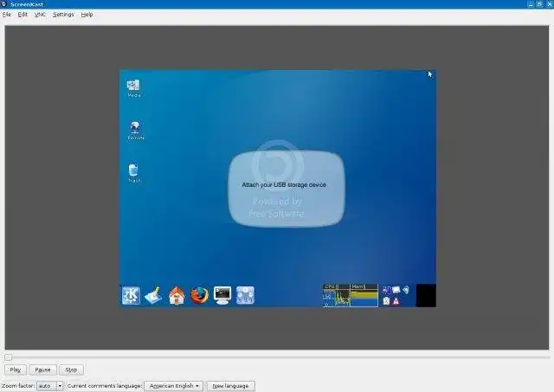
Task: Click the CPU load graph monitor
Action: (336, 295)
